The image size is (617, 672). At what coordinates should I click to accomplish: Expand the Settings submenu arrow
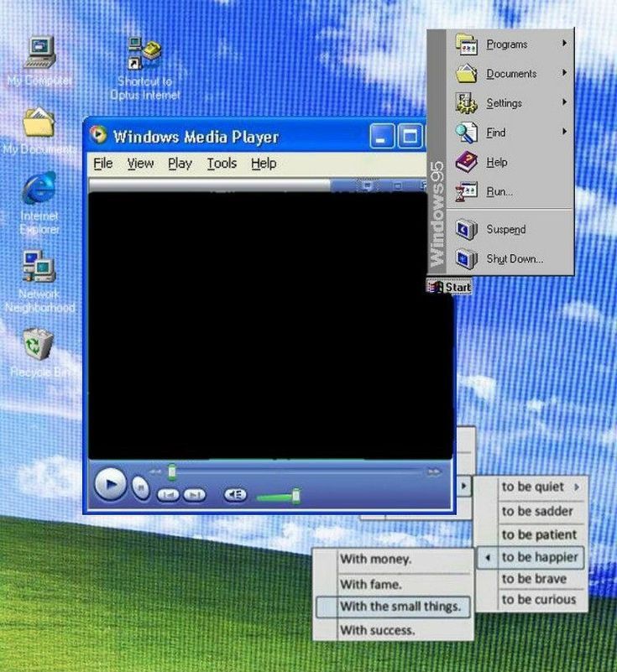564,102
